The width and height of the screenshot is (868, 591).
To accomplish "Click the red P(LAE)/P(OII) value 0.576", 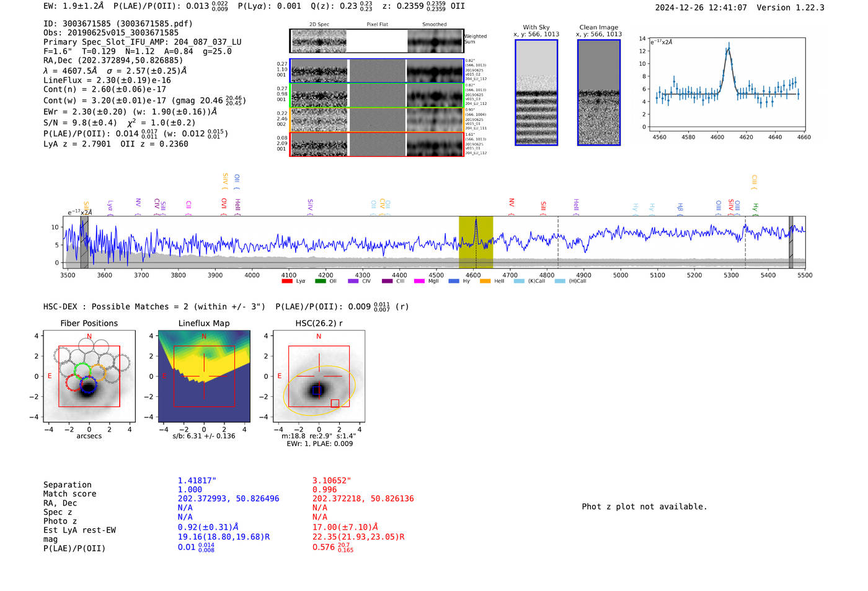I will click(x=333, y=548).
